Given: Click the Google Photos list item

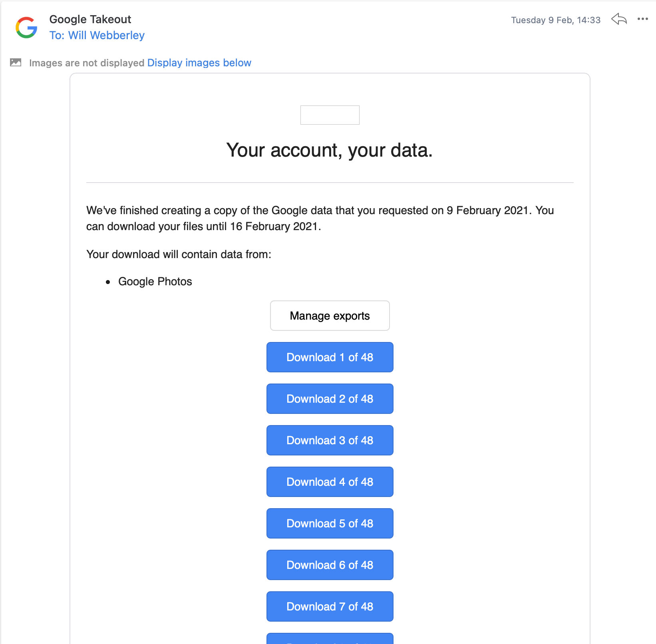Looking at the screenshot, I should (155, 281).
